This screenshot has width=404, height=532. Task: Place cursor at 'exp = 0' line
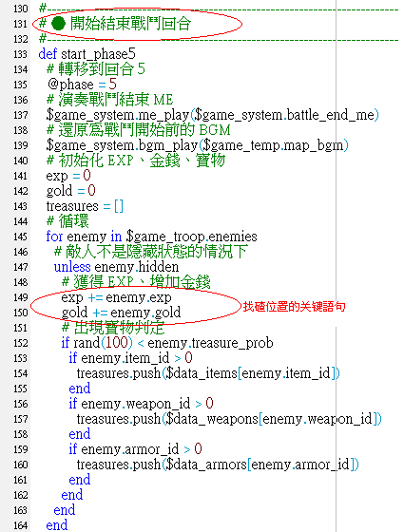[x=68, y=176]
